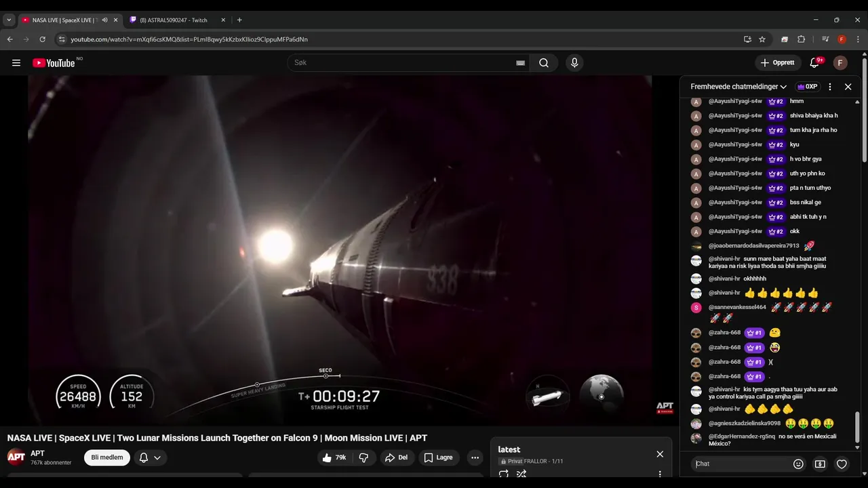Screen dimensions: 868x488
Task: Save the video with Lagre
Action: click(439, 457)
